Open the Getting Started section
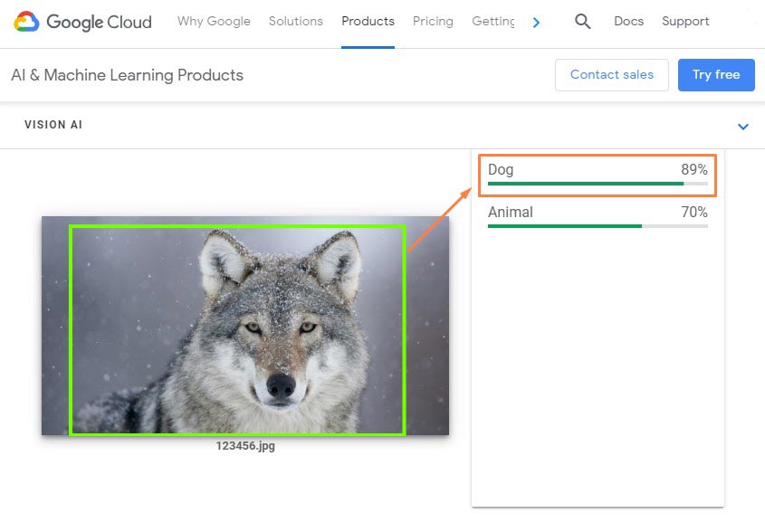Image resolution: width=765 pixels, height=532 pixels. 494,21
